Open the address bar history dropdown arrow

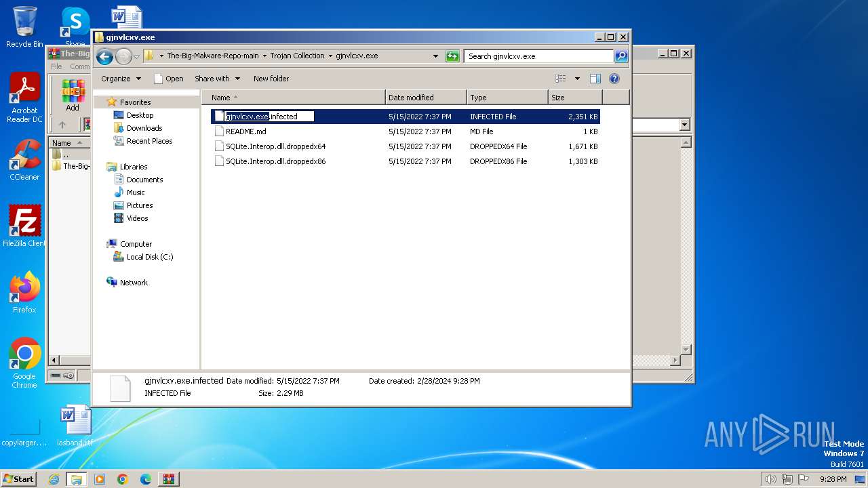[435, 56]
